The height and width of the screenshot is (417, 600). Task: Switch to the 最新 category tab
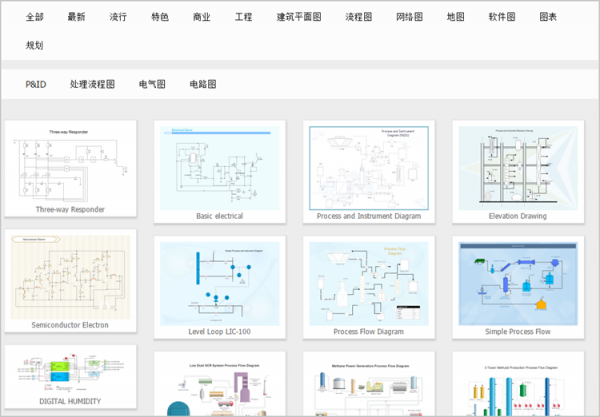point(77,17)
